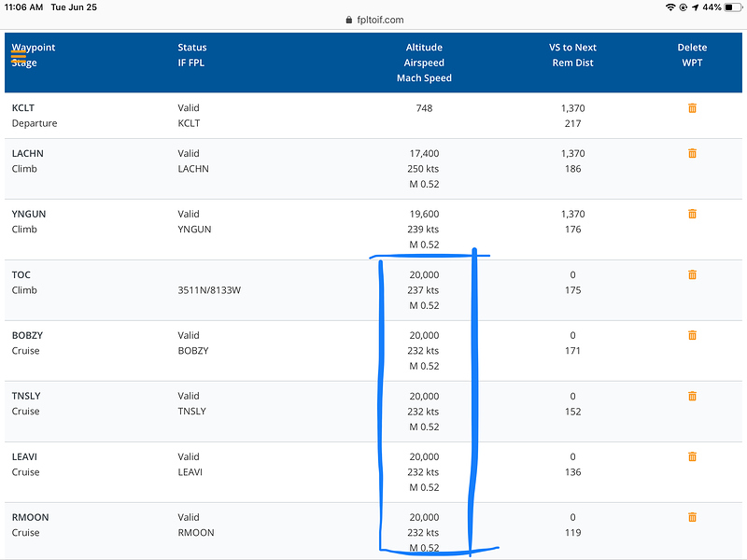Click the 176 remaining distance for YNGUN

pyautogui.click(x=572, y=229)
